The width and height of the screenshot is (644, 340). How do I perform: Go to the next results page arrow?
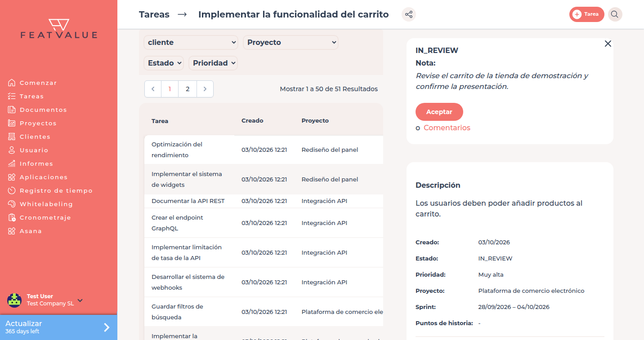coord(205,89)
